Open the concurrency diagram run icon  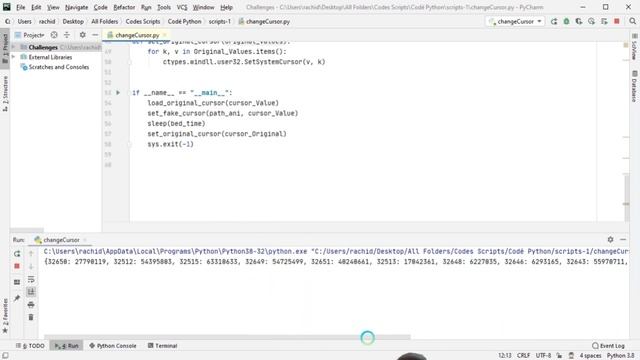coord(604,21)
